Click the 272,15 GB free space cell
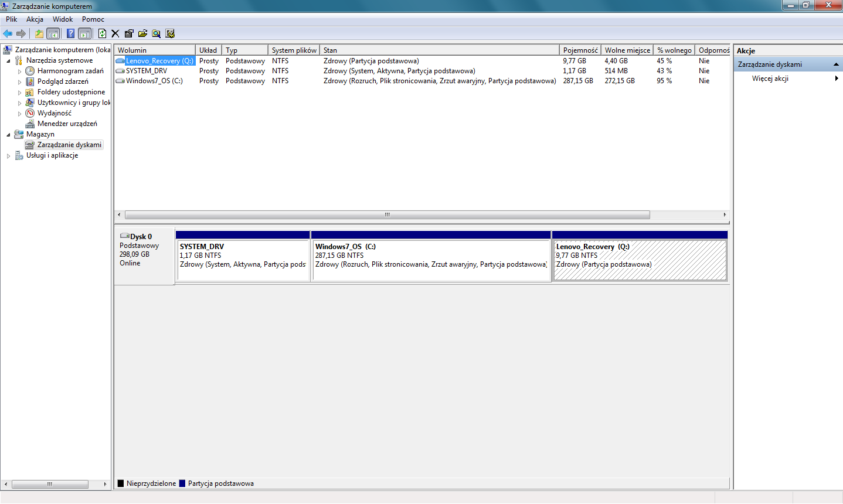843x504 pixels. (620, 81)
